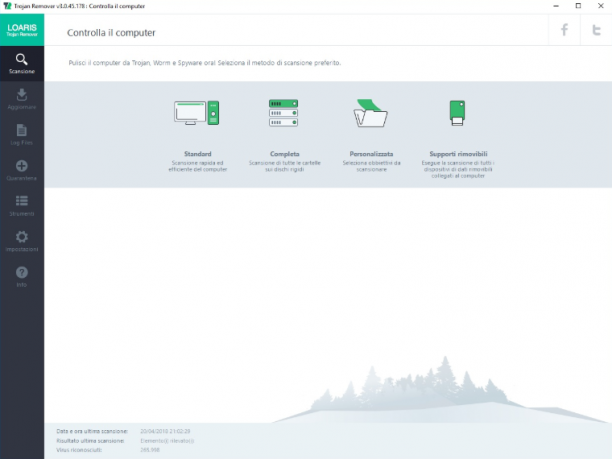
Task: Open the Facebook page icon
Action: tap(564, 30)
